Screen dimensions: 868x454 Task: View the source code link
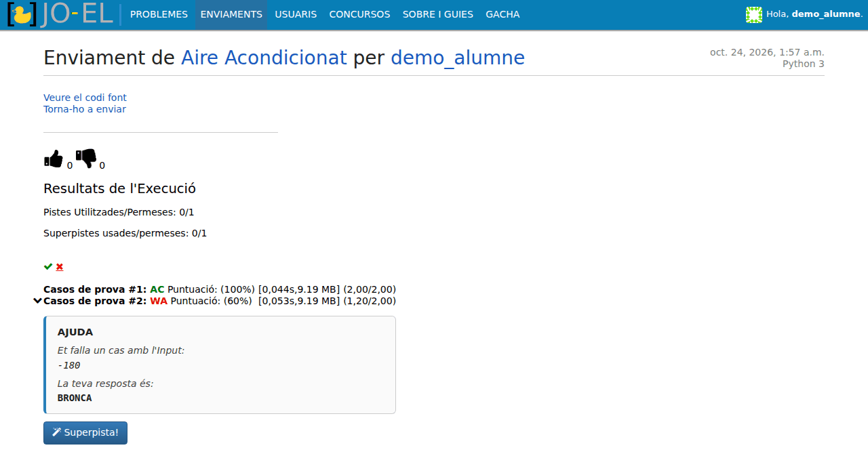click(85, 98)
